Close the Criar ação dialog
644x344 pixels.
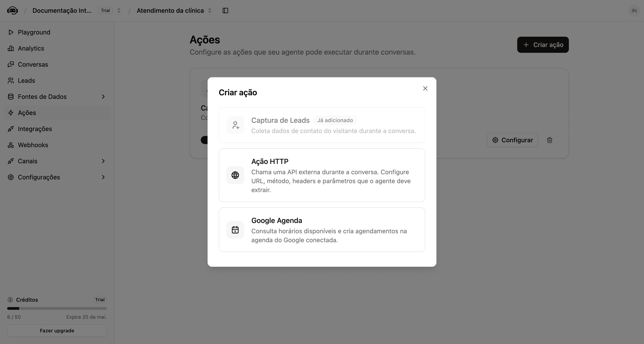[425, 89]
